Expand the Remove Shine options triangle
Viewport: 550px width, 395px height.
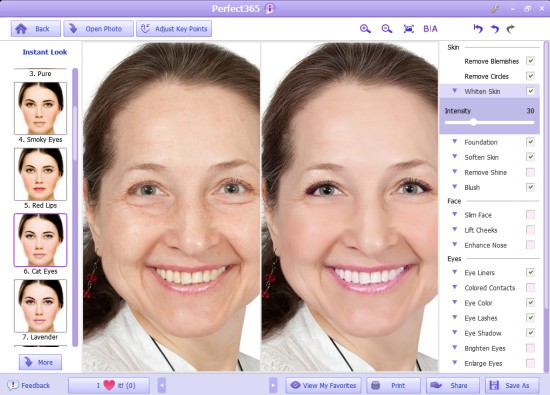[x=455, y=172]
